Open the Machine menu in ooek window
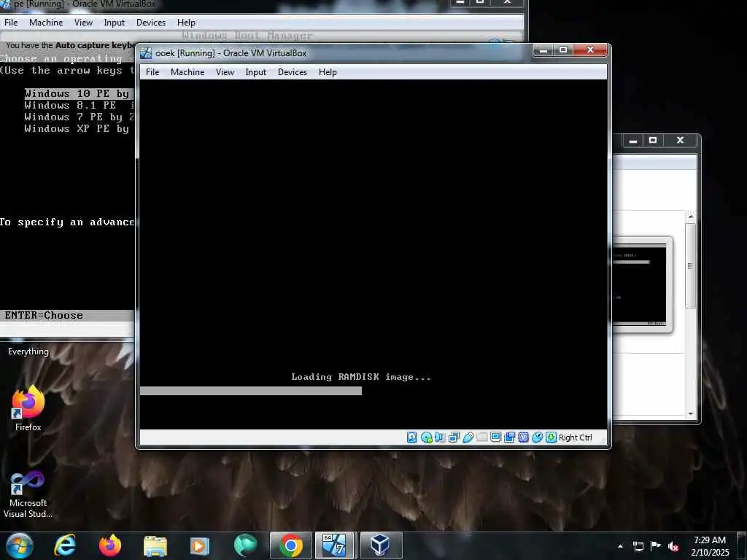747x560 pixels. point(187,72)
